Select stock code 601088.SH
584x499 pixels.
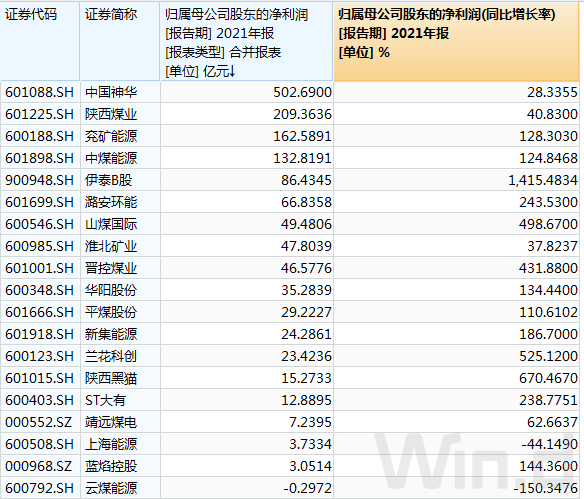[39, 92]
